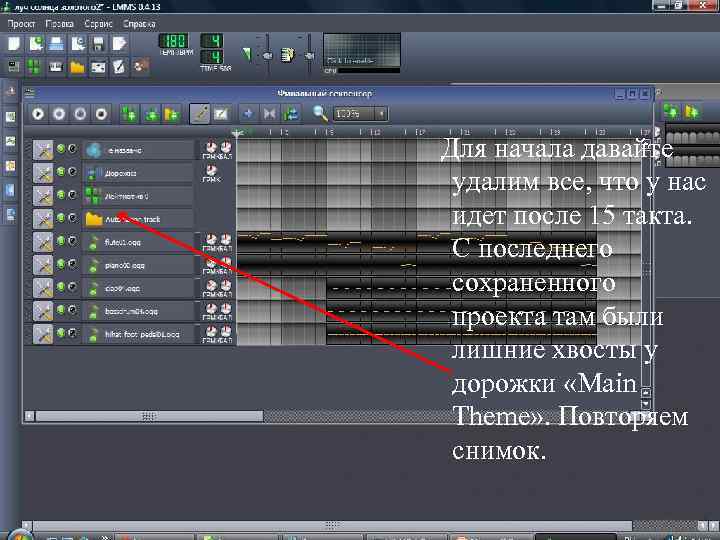Screen dimensions: 720x540
Task: Click the zoom magnifier icon
Action: click(320, 113)
